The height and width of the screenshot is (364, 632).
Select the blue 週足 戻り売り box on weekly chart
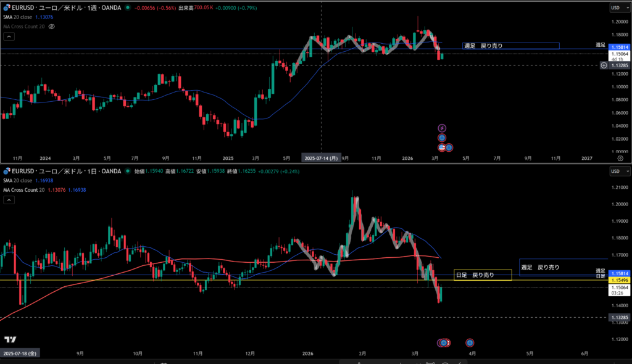pyautogui.click(x=511, y=46)
